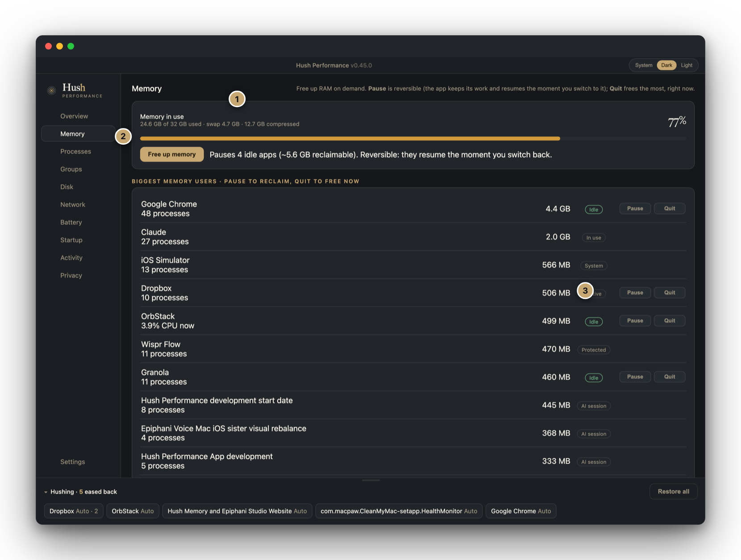Click AI session badge for 368 MB row

[x=594, y=434]
